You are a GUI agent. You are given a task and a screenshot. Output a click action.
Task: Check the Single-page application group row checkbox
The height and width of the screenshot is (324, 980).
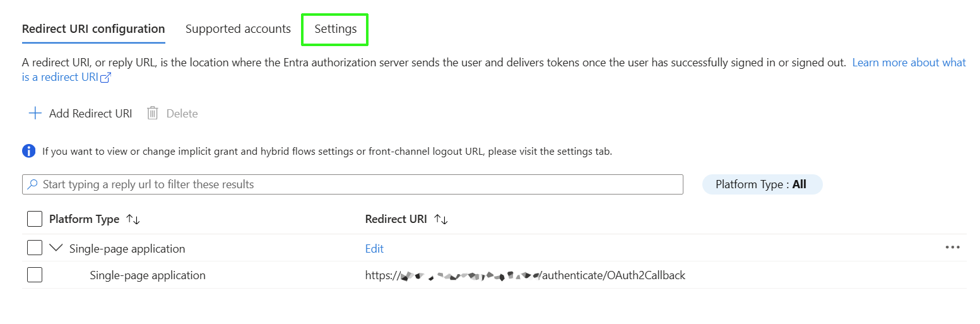coord(35,248)
